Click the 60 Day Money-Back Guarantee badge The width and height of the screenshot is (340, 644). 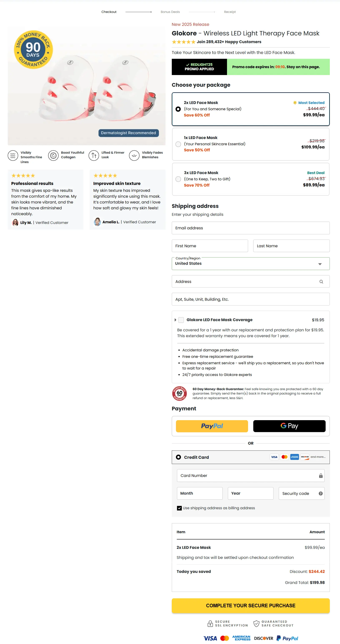coord(179,393)
